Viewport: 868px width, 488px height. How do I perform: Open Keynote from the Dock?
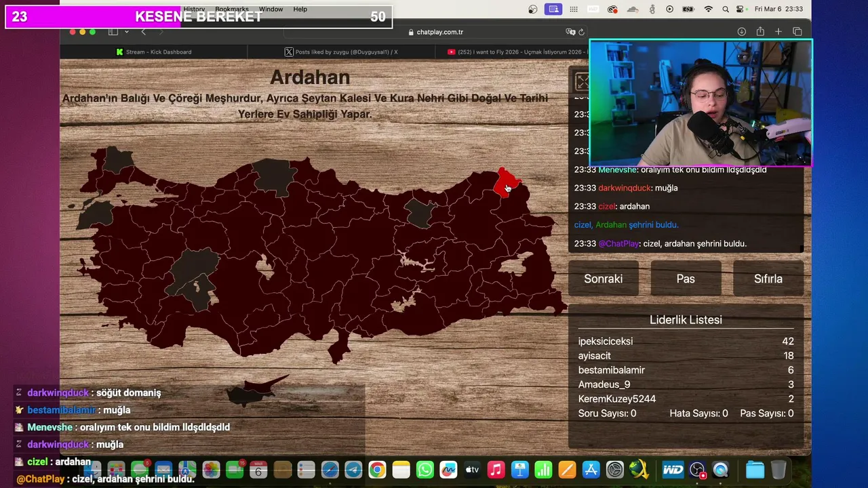click(x=519, y=470)
